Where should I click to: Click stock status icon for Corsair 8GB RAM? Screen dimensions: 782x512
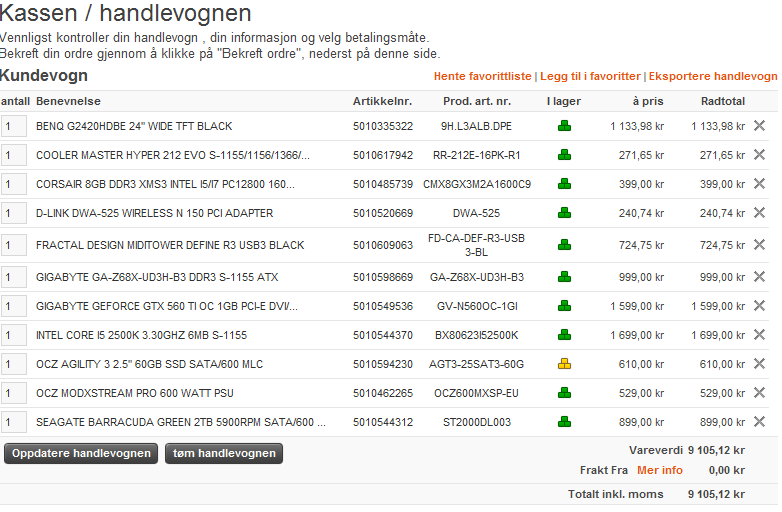click(x=564, y=183)
